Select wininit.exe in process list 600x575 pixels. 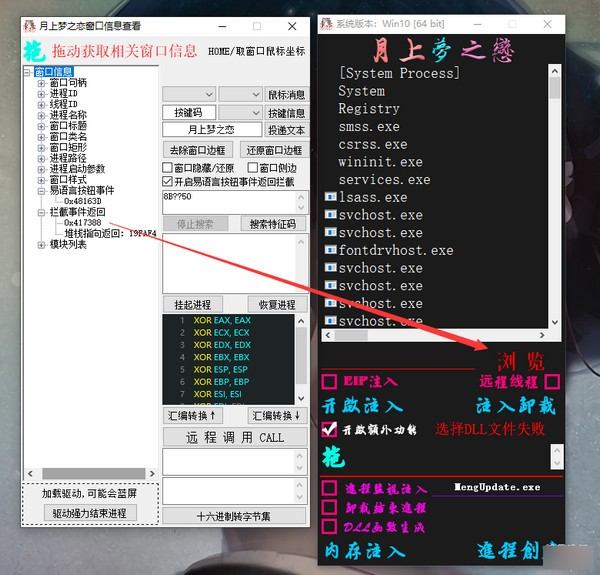click(x=381, y=162)
